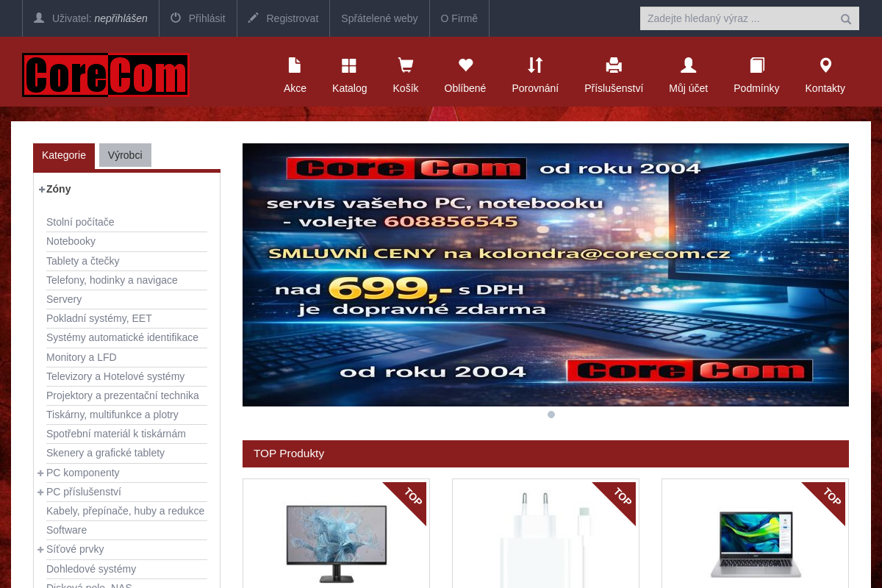Open the Akce page icon
882x588 pixels.
295,65
